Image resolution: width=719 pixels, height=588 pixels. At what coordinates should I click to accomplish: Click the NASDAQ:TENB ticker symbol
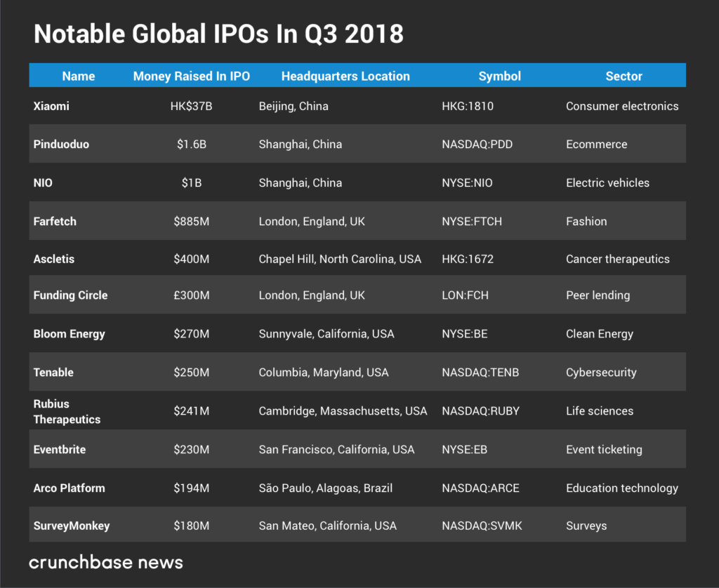(x=480, y=372)
